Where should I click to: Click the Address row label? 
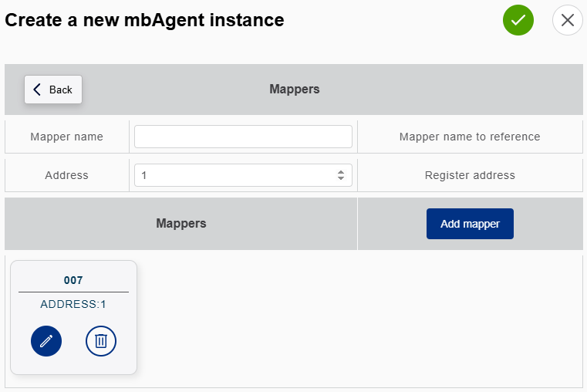tap(67, 175)
